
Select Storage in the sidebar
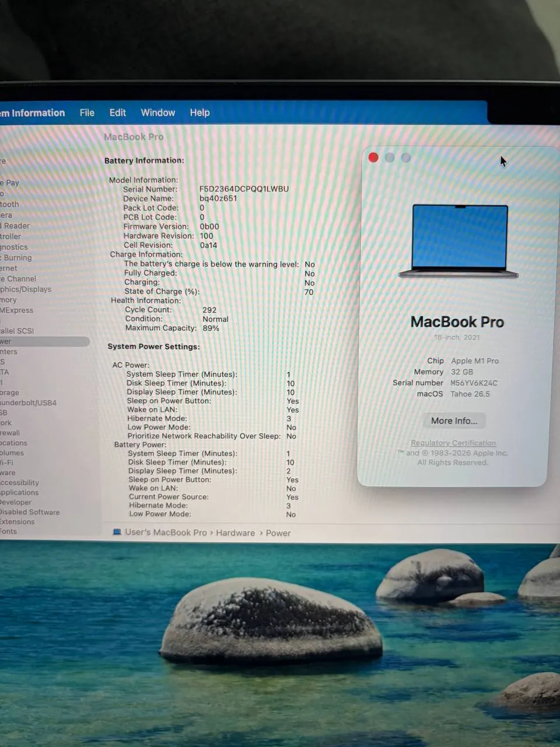tap(9, 393)
